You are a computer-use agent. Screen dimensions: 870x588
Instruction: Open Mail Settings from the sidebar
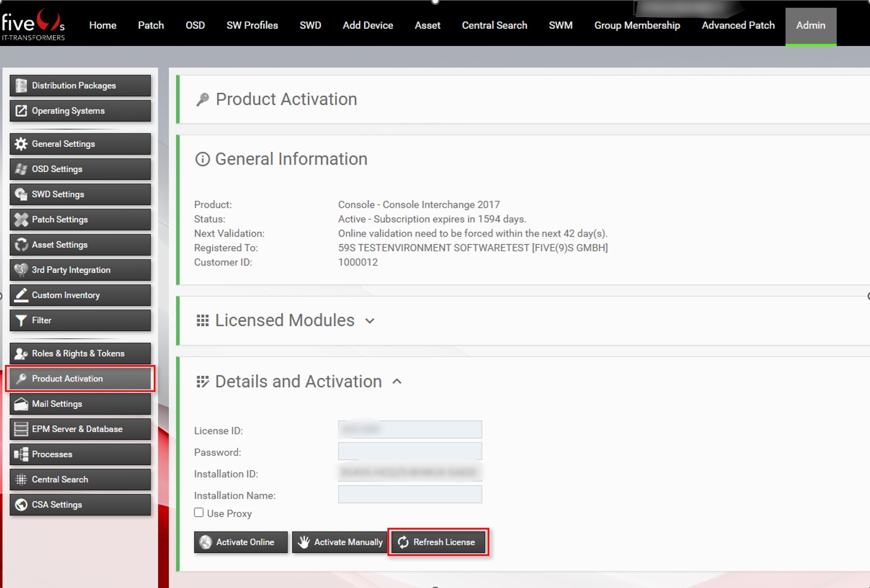80,404
